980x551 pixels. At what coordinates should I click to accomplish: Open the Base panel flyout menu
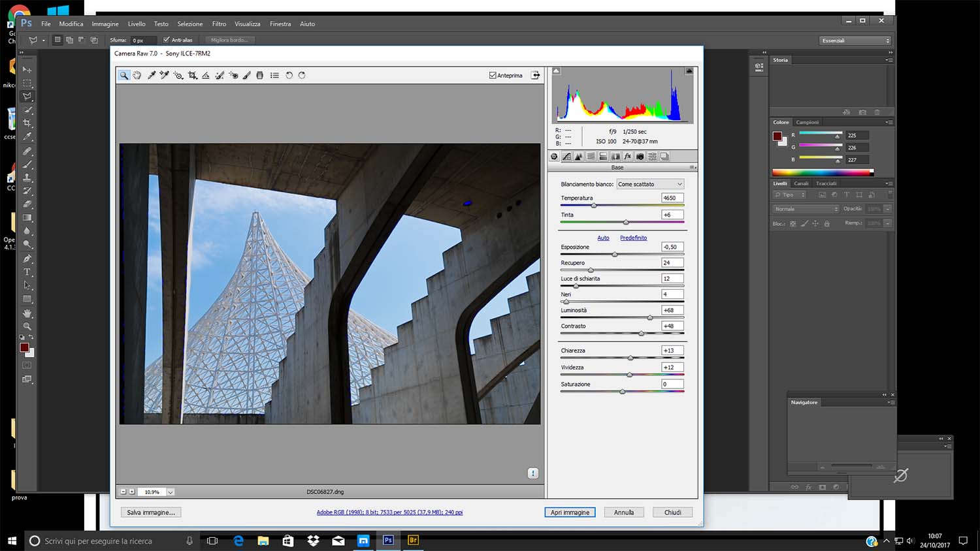[692, 167]
